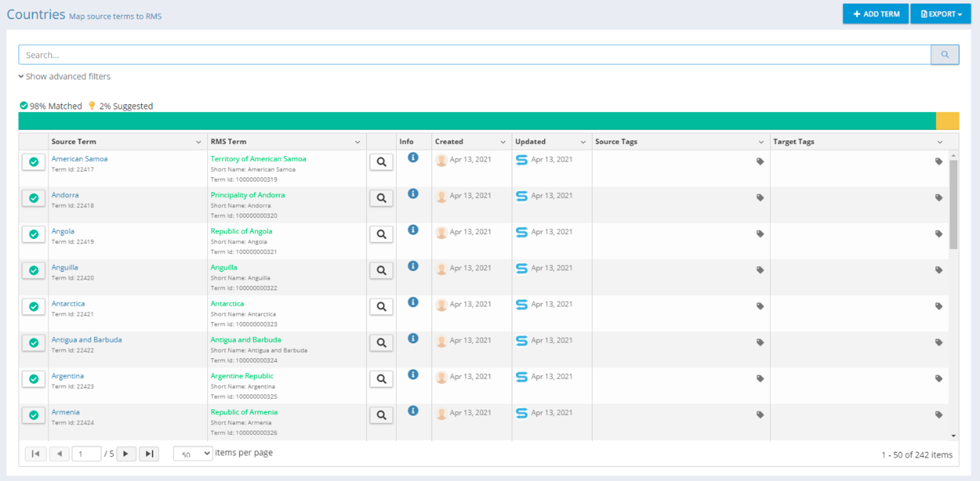Expand Show advanced filters
Image resolution: width=980 pixels, height=481 pixels.
coord(65,77)
